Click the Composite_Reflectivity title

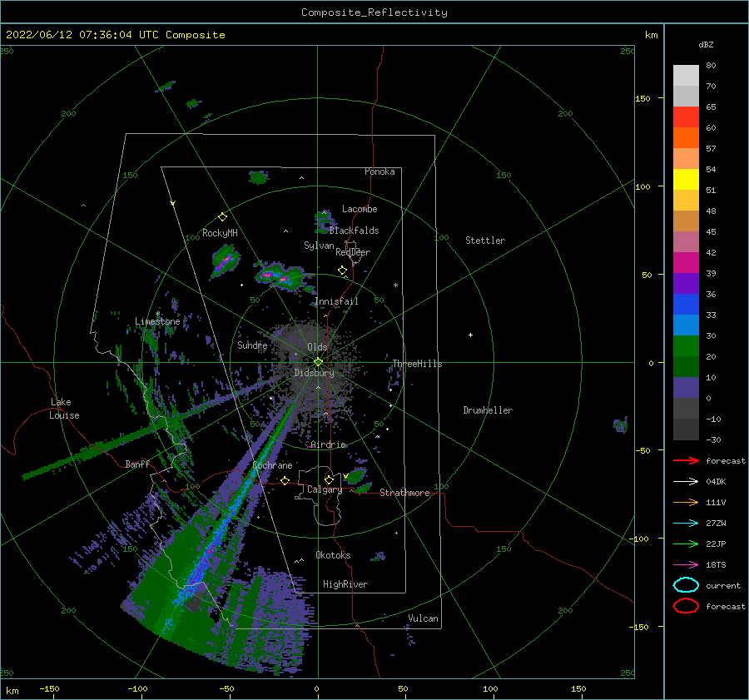pyautogui.click(x=374, y=12)
